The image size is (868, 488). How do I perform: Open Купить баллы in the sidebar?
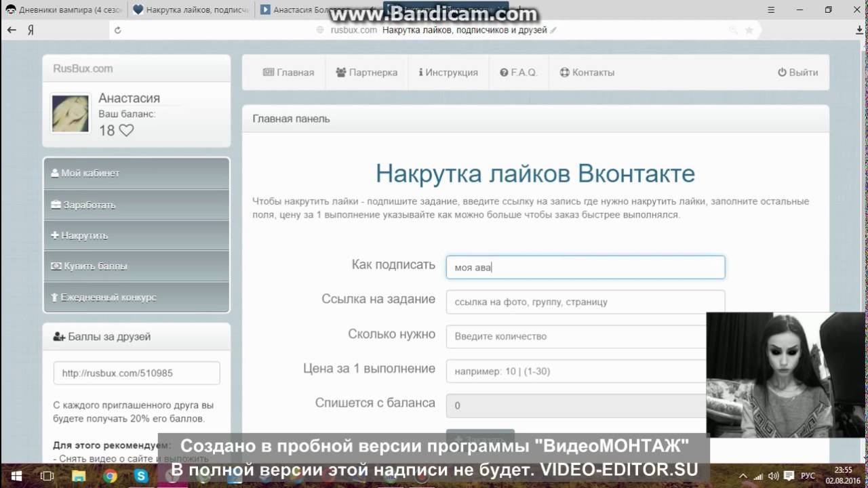136,266
